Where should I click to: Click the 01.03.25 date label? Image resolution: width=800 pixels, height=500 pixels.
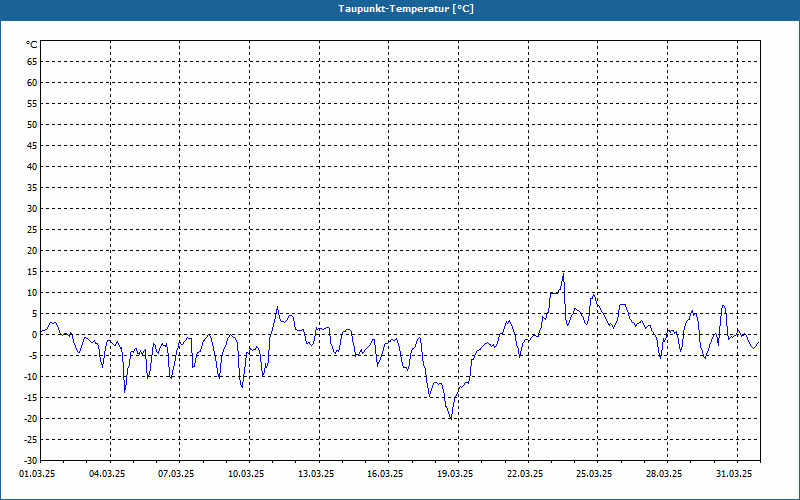point(37,474)
